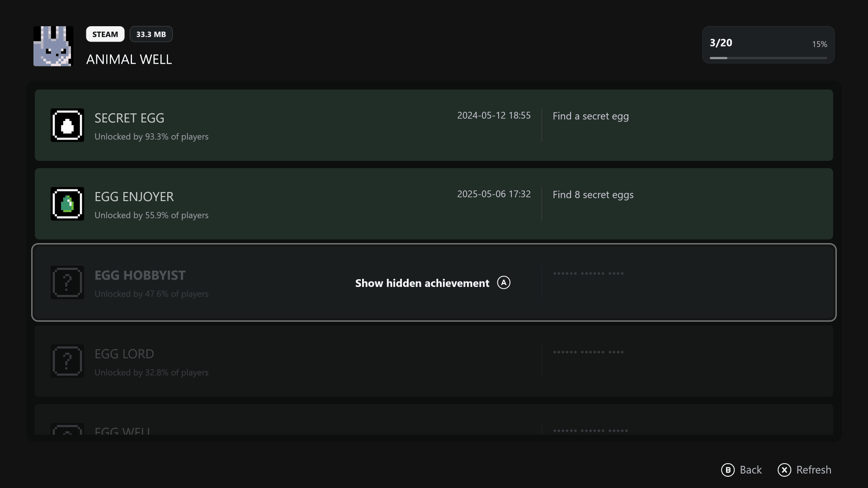Image resolution: width=868 pixels, height=488 pixels.
Task: Click the circled A button prompt icon
Action: (504, 282)
